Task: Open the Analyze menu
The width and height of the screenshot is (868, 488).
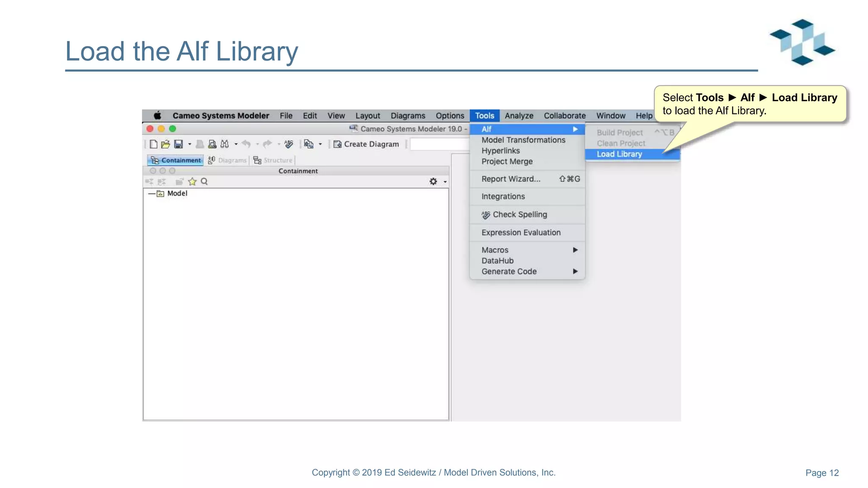Action: click(x=519, y=116)
